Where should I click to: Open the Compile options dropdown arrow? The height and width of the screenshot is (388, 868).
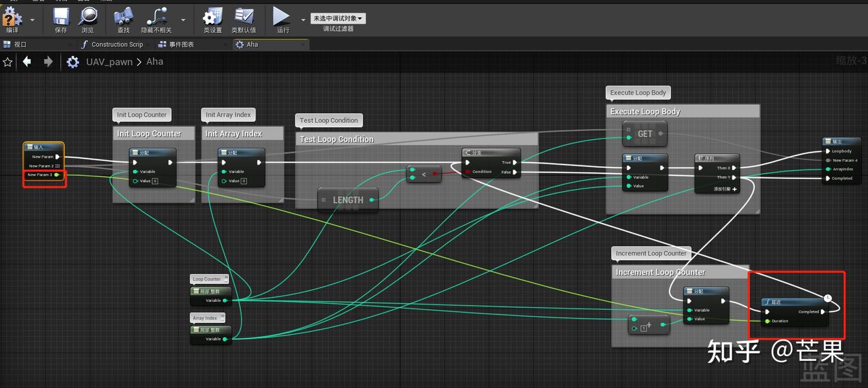pyautogui.click(x=32, y=20)
